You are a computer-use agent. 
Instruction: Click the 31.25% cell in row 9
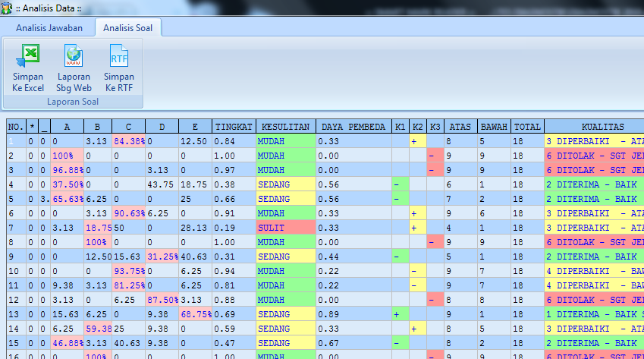click(x=162, y=257)
